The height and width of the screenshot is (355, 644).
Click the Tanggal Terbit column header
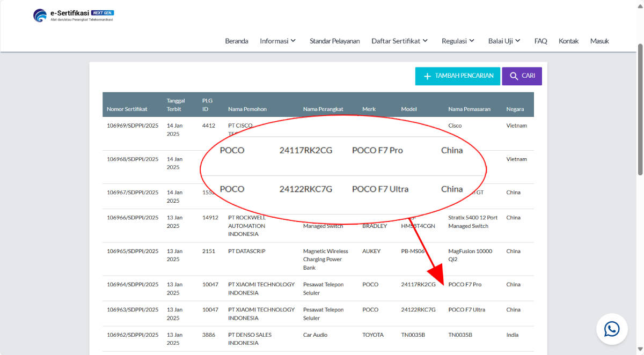point(176,105)
